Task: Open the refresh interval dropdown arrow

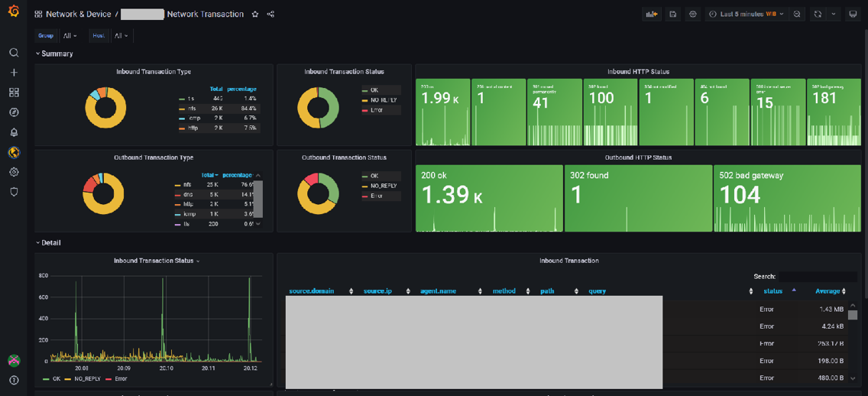Action: pos(834,15)
